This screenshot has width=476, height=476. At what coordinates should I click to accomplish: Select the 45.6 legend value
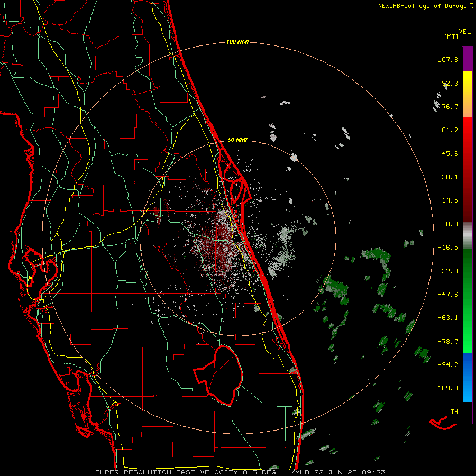coord(450,153)
